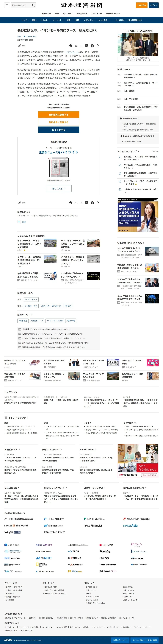163x644 pixels.
Task: Share on X using the top icon
Action: (87, 46)
